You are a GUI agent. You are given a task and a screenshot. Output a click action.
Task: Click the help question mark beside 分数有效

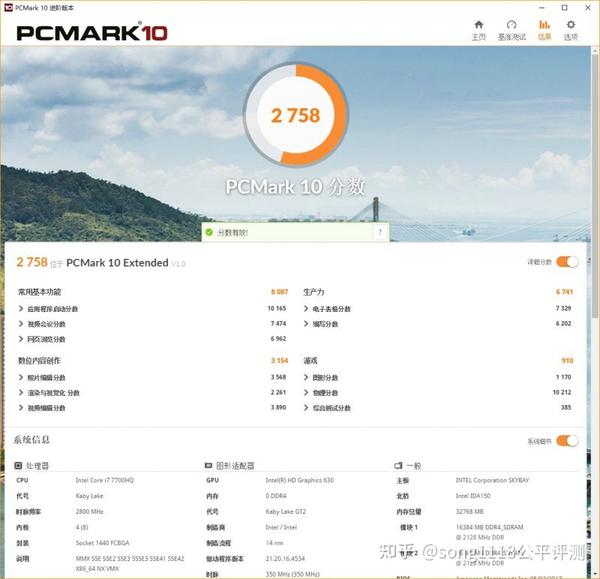coord(380,232)
